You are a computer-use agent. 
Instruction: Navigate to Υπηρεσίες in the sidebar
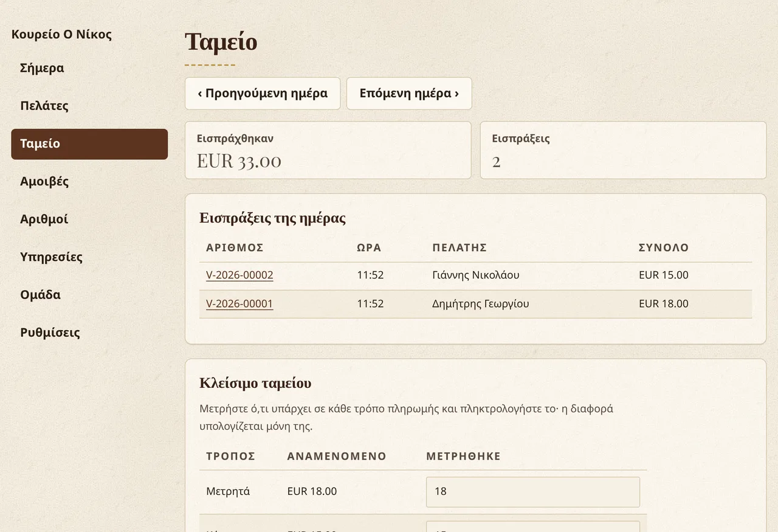click(x=89, y=257)
